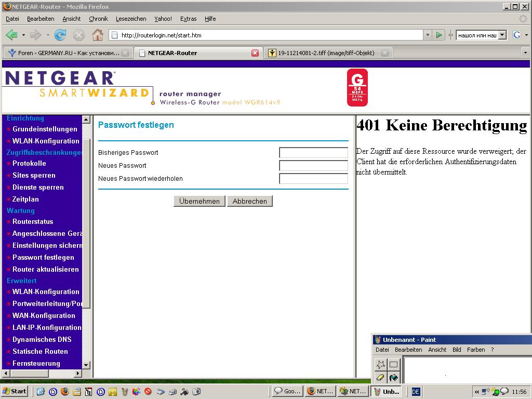Open the address bar history dropdown
Viewport: 532px width, 399px height.
(428, 35)
